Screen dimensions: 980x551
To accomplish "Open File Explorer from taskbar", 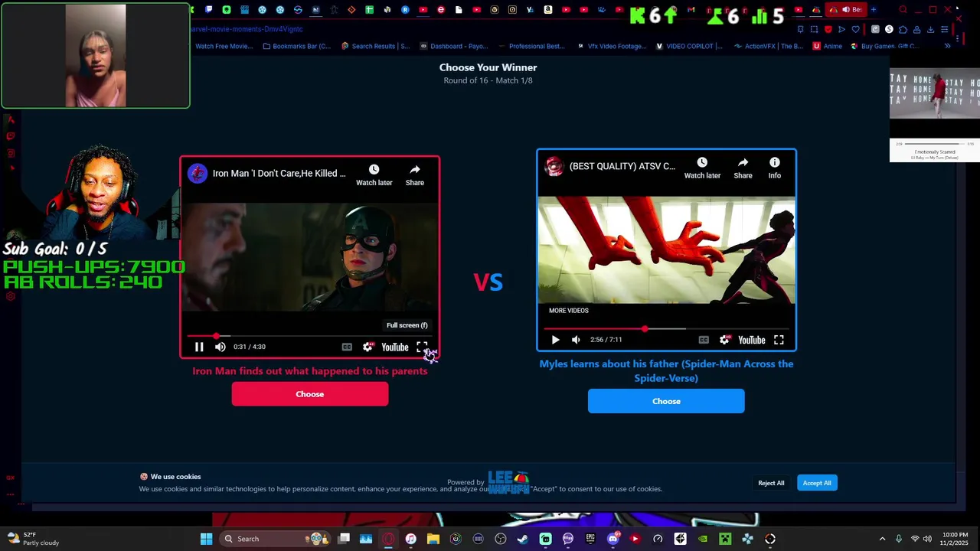I will 433,539.
